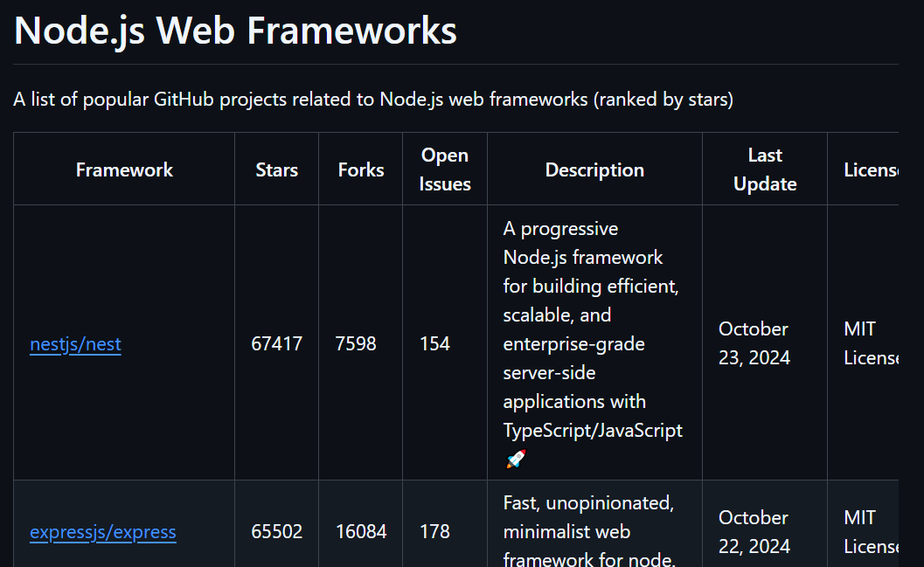
Task: Click the Description column header
Action: [x=594, y=169]
